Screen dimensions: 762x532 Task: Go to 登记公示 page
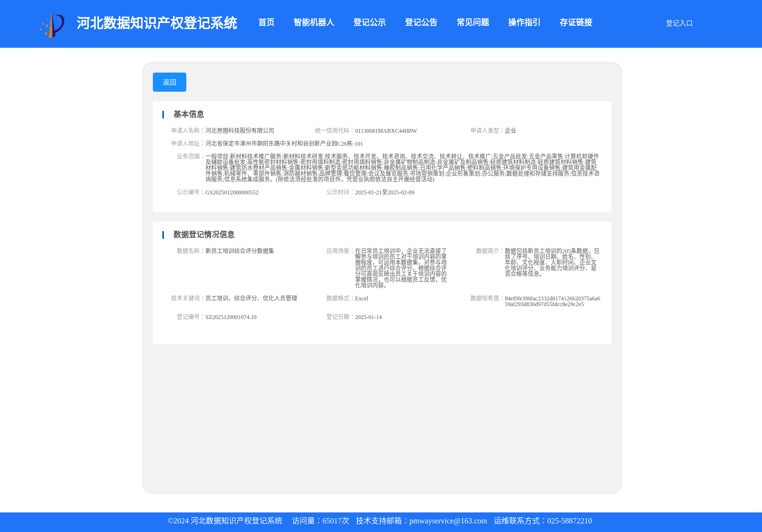(x=369, y=22)
